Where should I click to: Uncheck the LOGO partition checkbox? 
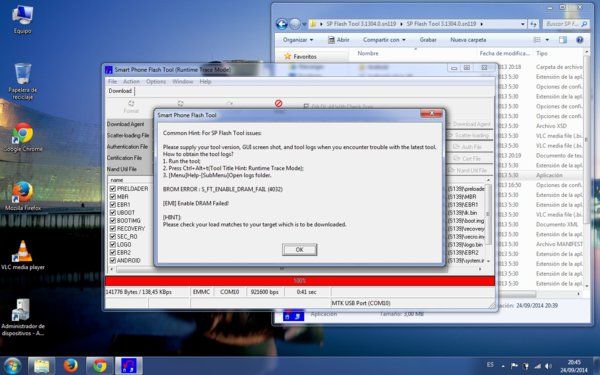[113, 245]
